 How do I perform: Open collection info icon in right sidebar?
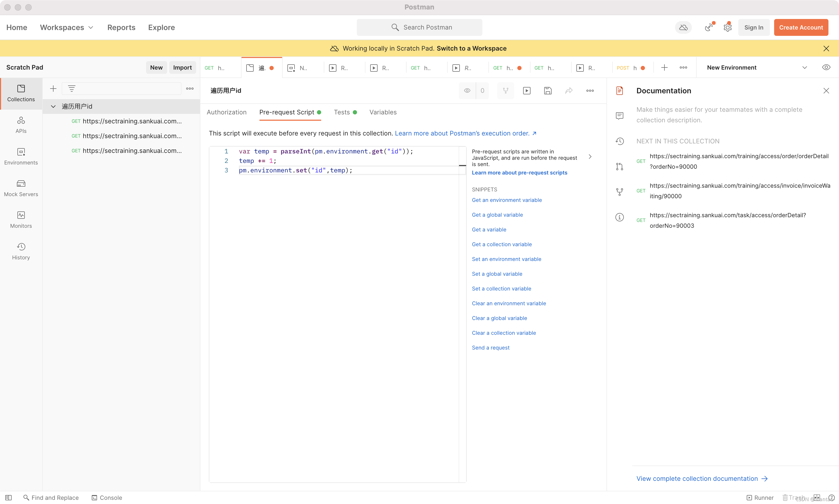coord(620,217)
